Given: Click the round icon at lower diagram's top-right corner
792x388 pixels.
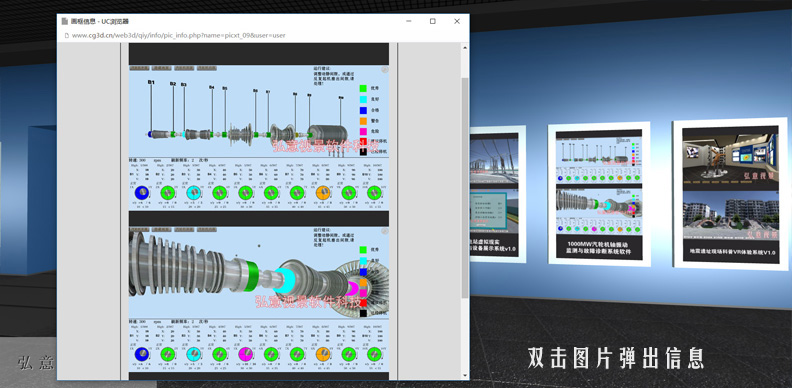Looking at the screenshot, I should [384, 231].
